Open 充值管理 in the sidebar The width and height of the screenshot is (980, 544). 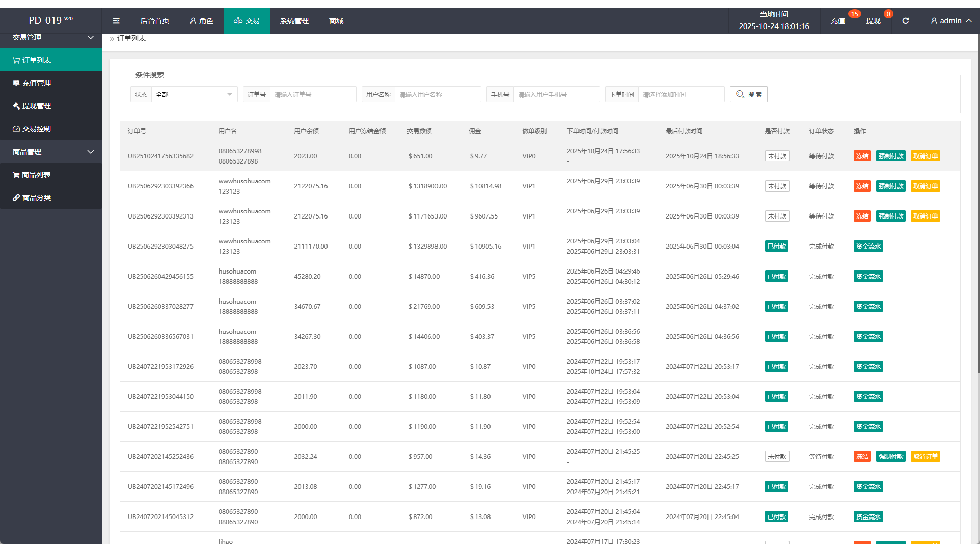click(37, 83)
